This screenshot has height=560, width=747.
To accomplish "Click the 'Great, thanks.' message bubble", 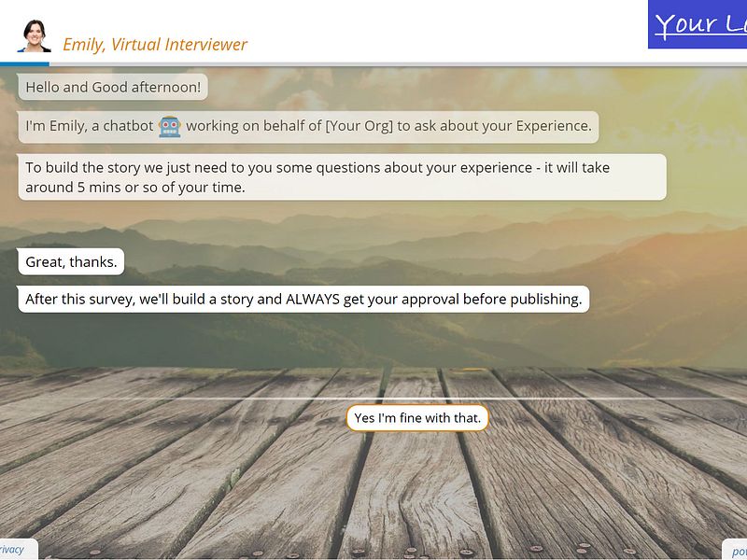I will tap(71, 262).
